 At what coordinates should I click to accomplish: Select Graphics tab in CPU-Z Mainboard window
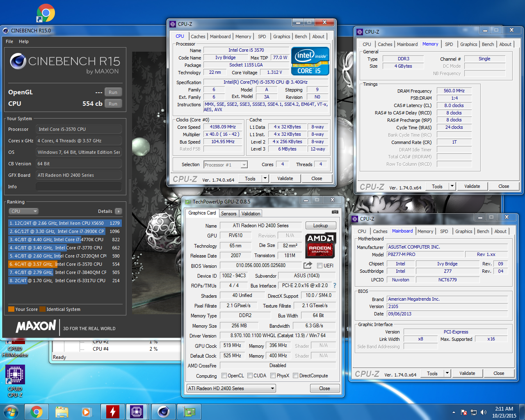[x=464, y=231]
